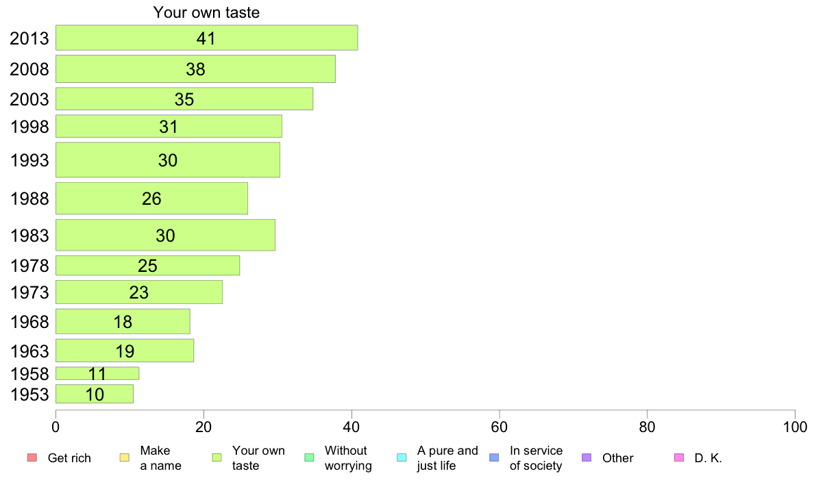Viewport: 814px width, 504px height.
Task: Select the 2013 bar showing 41
Action: (x=207, y=38)
